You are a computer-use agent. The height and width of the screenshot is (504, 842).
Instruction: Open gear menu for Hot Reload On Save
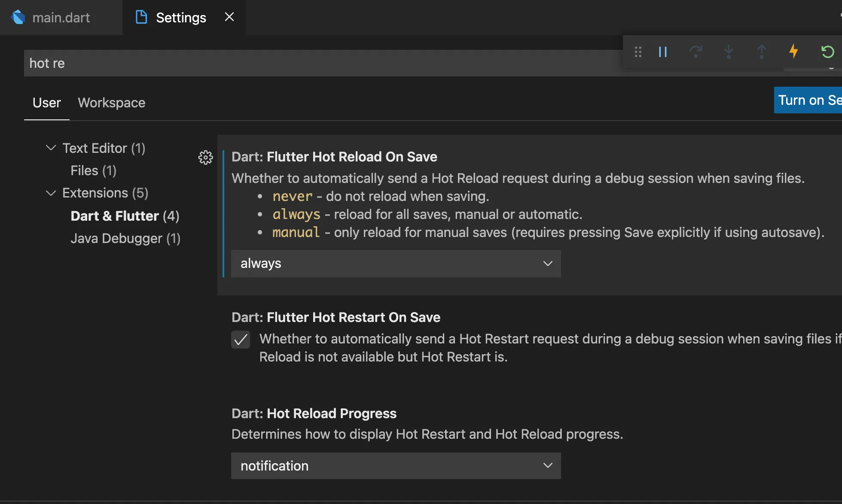pyautogui.click(x=205, y=158)
